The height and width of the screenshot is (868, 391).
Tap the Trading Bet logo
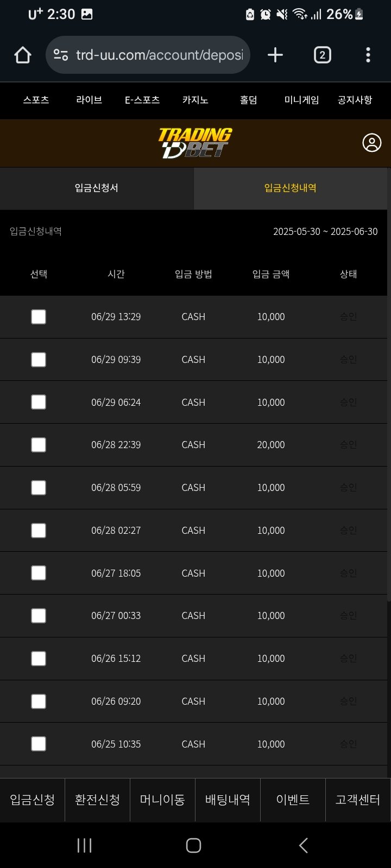[x=195, y=143]
